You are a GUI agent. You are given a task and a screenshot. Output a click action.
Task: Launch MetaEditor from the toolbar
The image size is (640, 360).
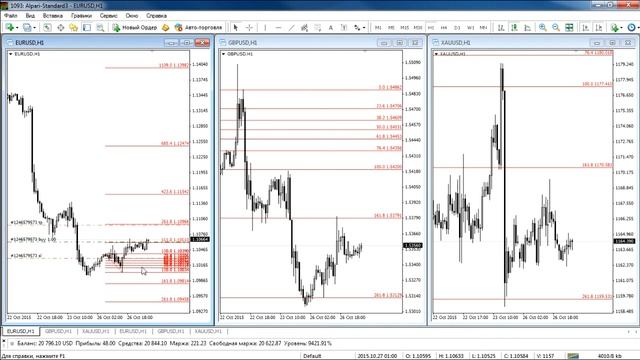(x=165, y=27)
